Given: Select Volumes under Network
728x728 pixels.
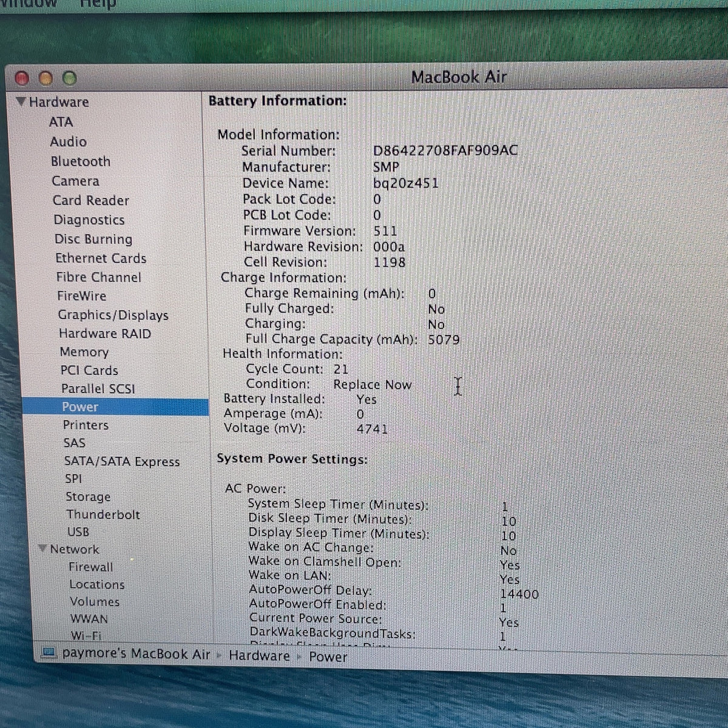Looking at the screenshot, I should click(x=94, y=602).
